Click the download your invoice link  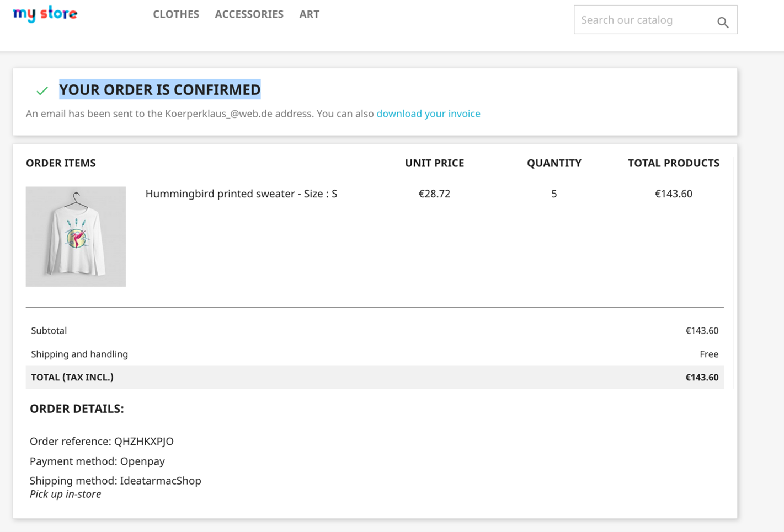pos(428,114)
